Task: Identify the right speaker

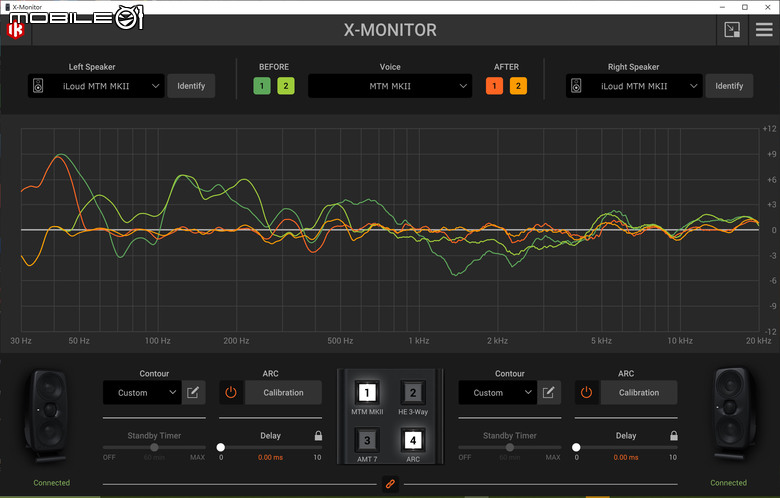Action: point(729,86)
